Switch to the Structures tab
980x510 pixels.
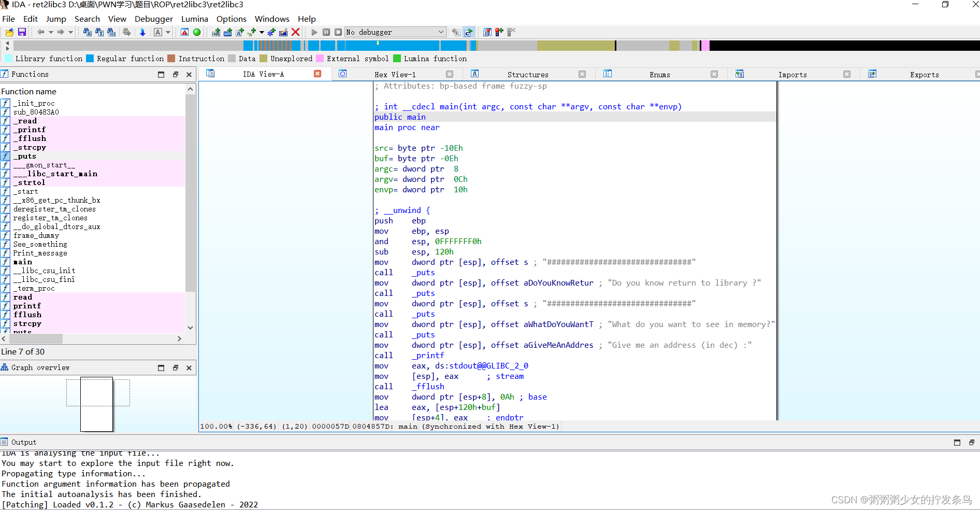click(528, 75)
